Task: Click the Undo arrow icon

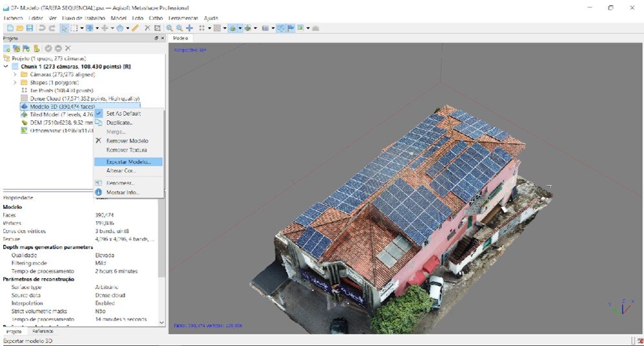Action: 42,28
